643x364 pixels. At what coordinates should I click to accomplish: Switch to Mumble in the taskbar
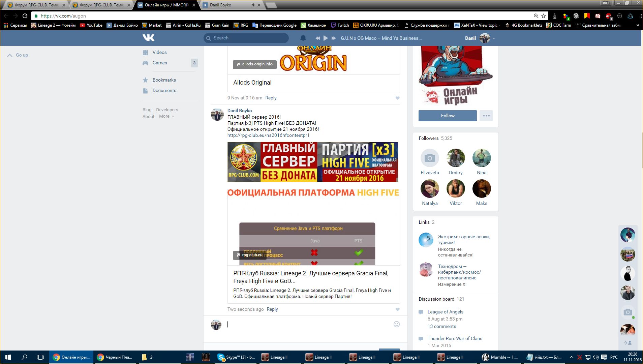click(x=500, y=357)
